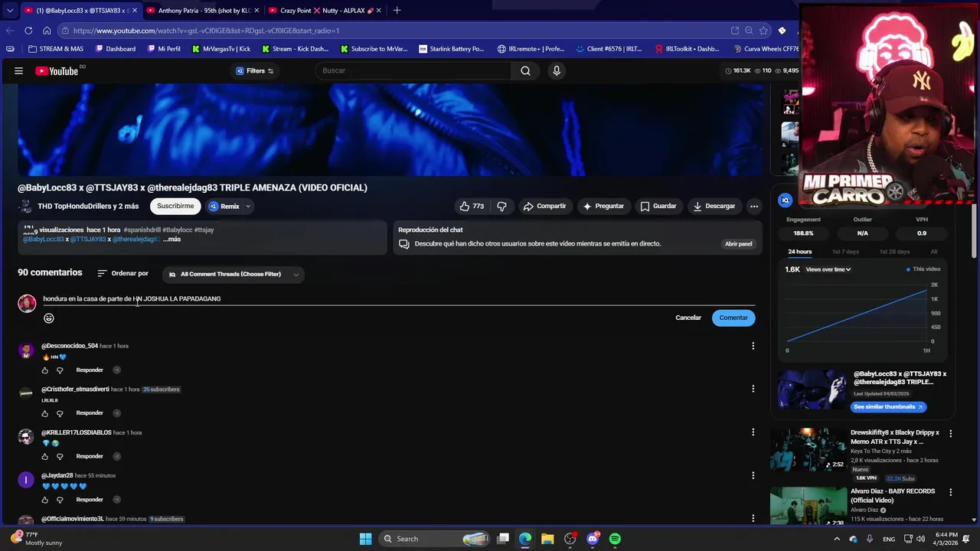Viewport: 980px width, 551px height.
Task: Reply to @KRILLER17LOSDIABLOS's comment
Action: click(x=90, y=456)
